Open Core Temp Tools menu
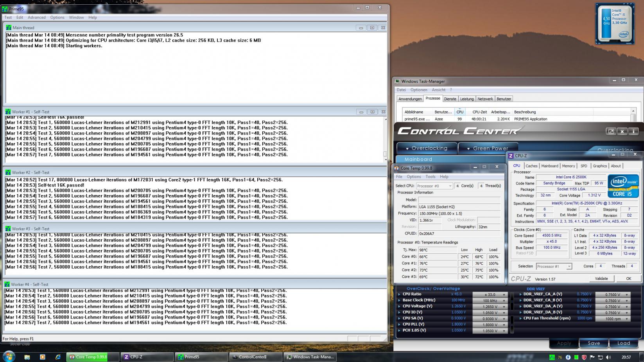 pos(431,177)
